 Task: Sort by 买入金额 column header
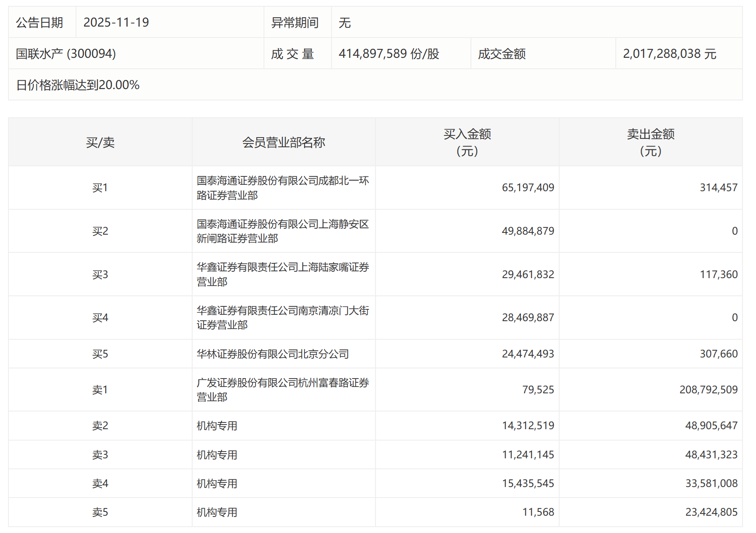(467, 142)
